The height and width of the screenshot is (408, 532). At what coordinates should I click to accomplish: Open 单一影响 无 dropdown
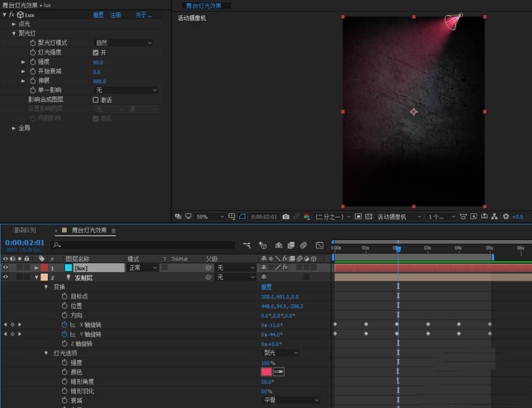pos(126,90)
